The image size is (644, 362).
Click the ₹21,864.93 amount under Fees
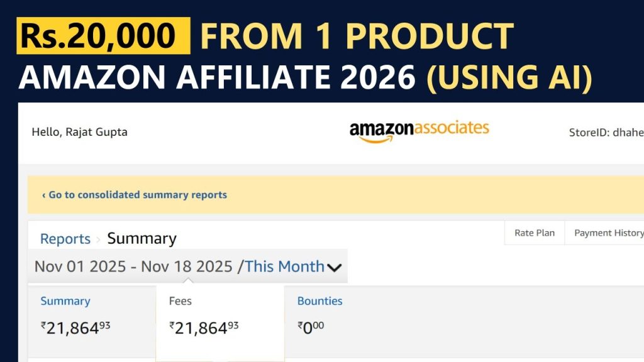pos(204,327)
